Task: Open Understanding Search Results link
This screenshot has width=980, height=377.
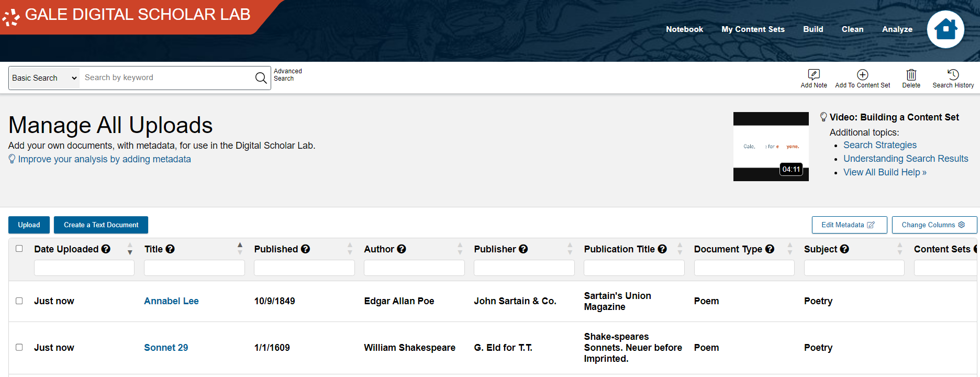Action: pos(906,159)
